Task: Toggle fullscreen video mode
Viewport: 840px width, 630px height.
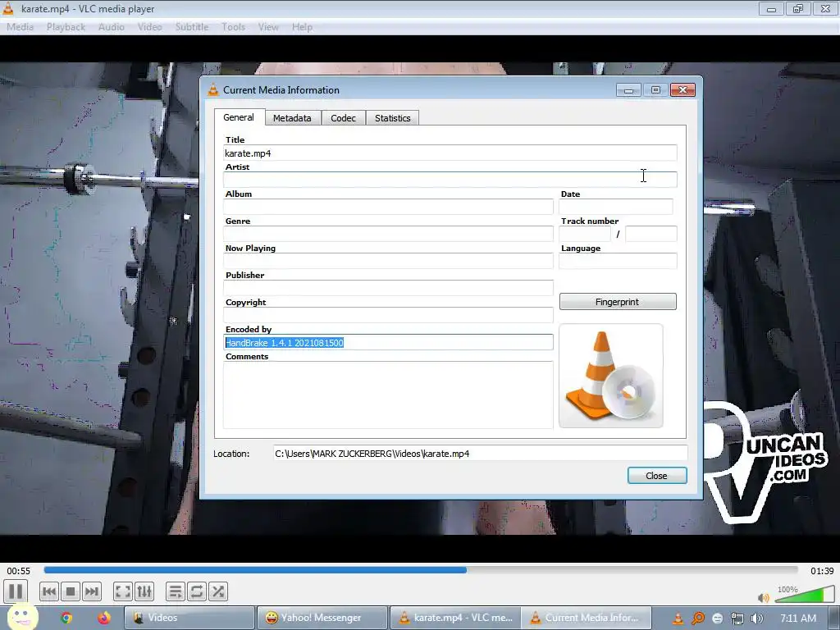Action: [123, 592]
